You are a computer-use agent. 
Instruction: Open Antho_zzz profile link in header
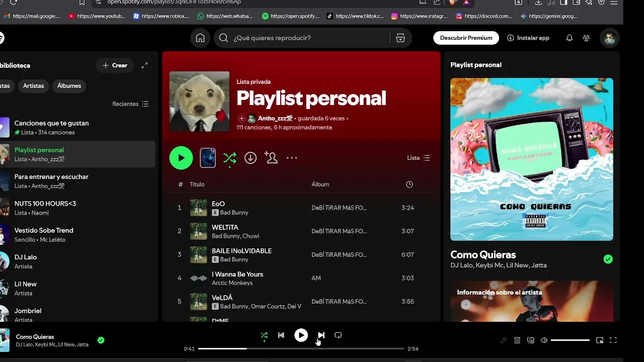[x=275, y=119]
